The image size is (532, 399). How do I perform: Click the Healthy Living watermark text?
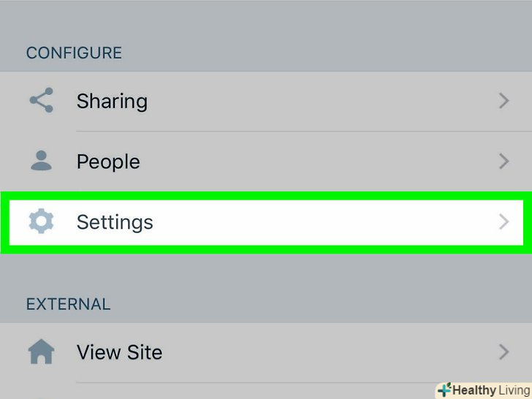(491, 390)
